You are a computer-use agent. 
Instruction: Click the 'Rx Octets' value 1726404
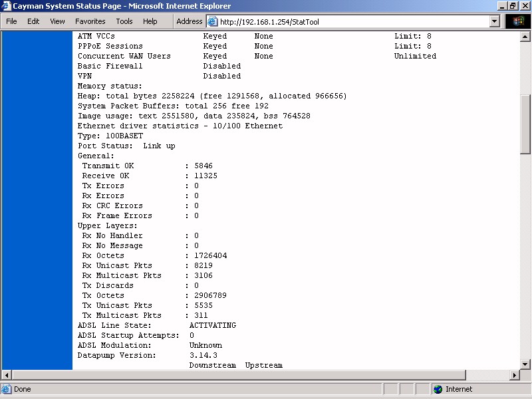click(210, 255)
